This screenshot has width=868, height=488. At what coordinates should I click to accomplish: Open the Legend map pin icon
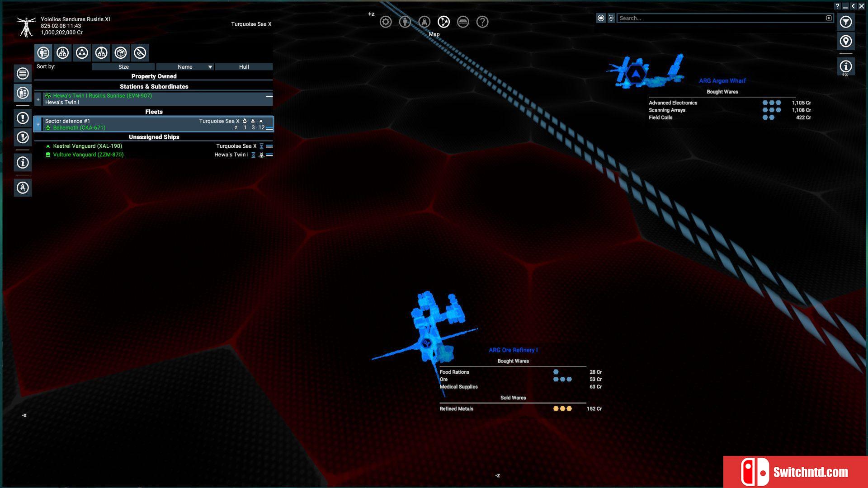click(846, 41)
